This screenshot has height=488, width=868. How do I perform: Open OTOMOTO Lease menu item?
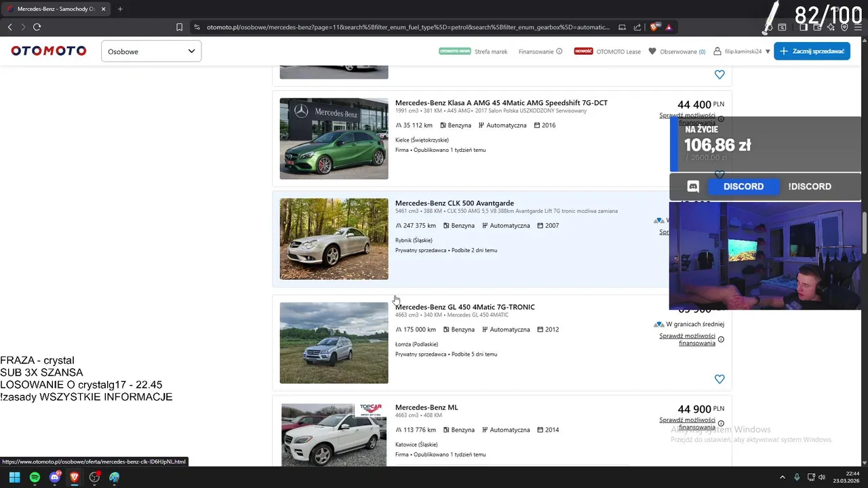(x=618, y=52)
